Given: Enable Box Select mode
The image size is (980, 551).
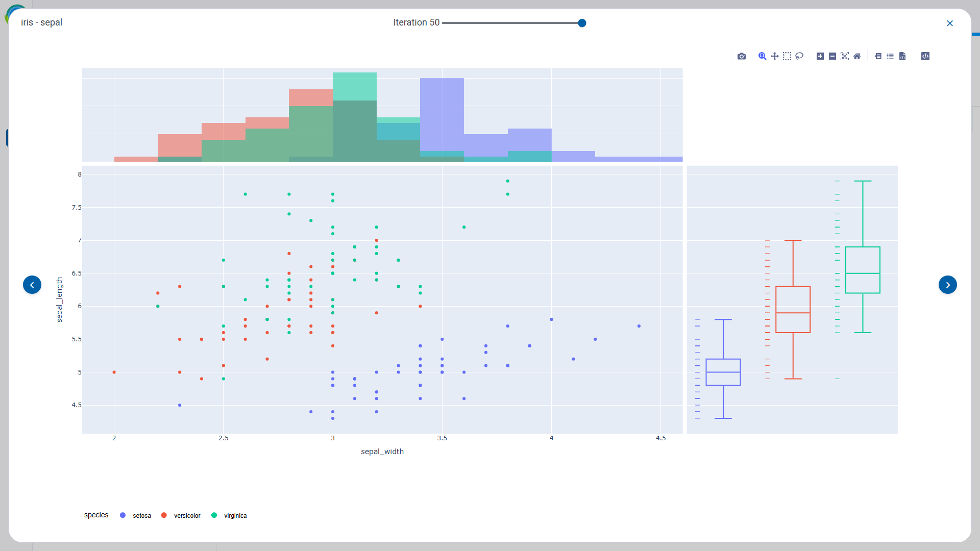Looking at the screenshot, I should (787, 56).
